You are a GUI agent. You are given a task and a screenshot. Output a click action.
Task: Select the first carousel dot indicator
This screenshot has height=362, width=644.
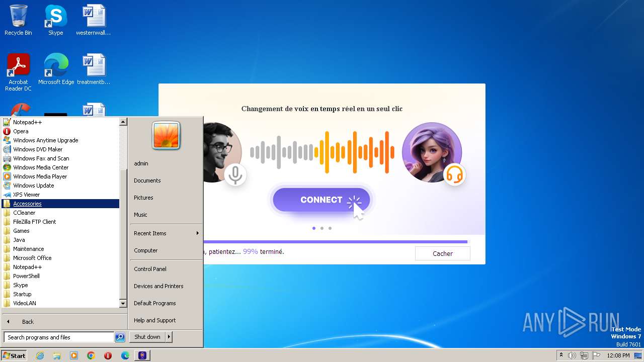click(314, 228)
